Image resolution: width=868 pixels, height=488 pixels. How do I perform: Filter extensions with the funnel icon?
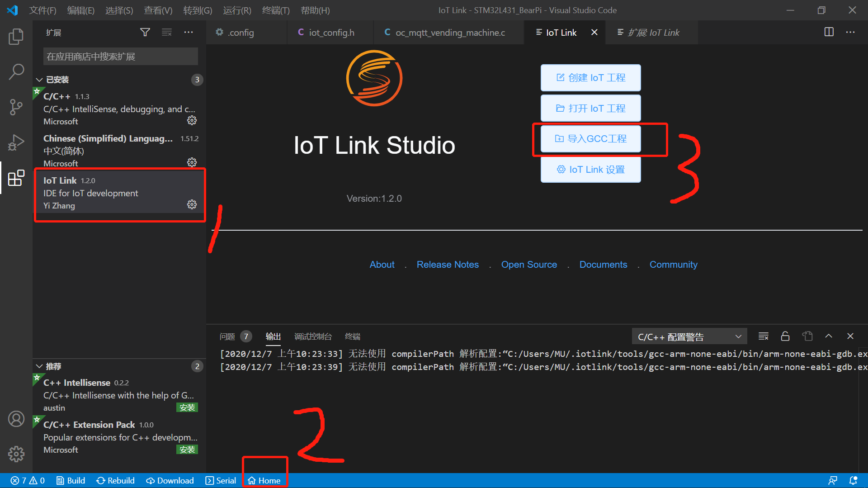pos(145,32)
